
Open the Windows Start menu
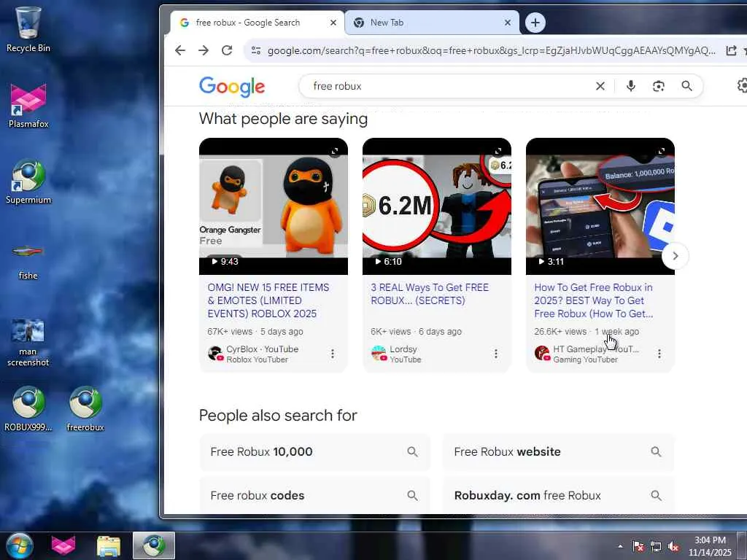18,545
